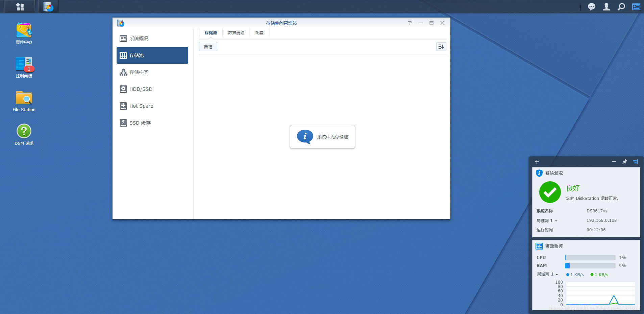Screen dimensions: 644x314
Task: Select Hot Spare in the sidebar
Action: click(x=152, y=106)
